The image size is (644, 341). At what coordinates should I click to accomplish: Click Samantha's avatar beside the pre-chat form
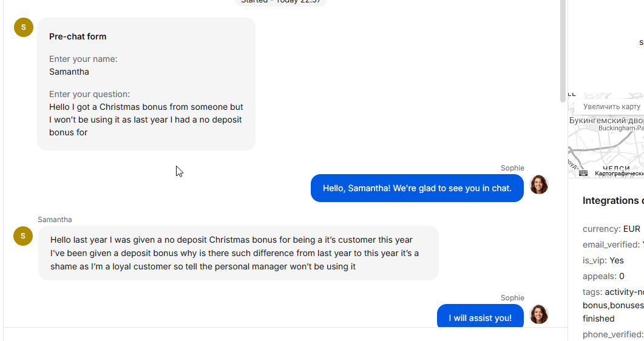(x=24, y=27)
